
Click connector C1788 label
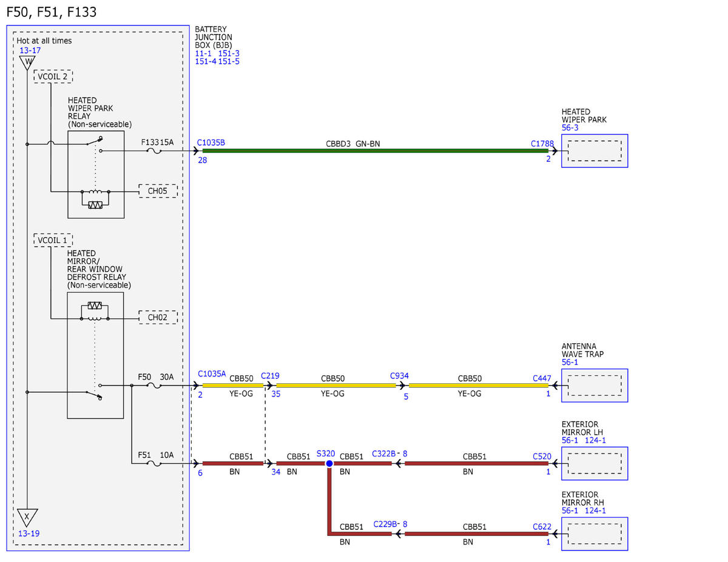pyautogui.click(x=543, y=144)
